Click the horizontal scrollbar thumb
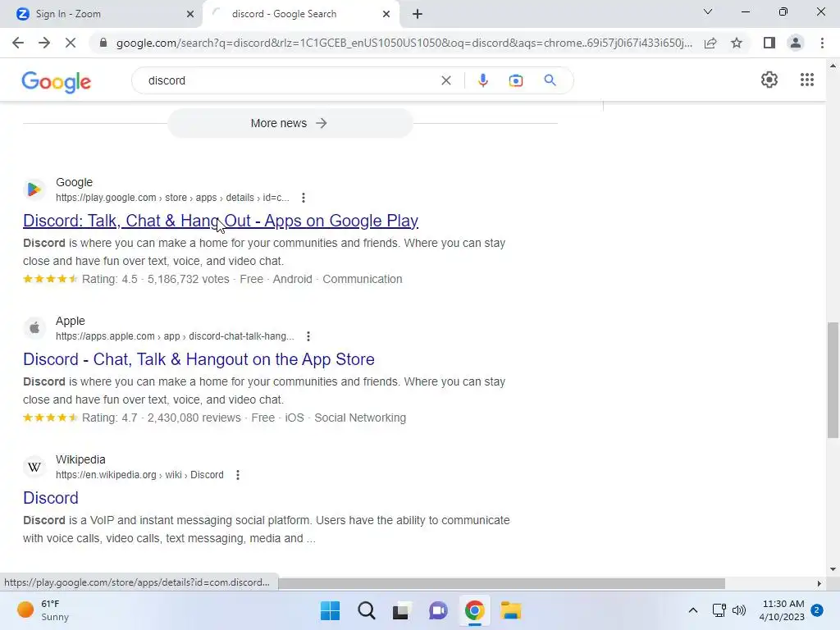Image resolution: width=840 pixels, height=630 pixels. point(501,583)
